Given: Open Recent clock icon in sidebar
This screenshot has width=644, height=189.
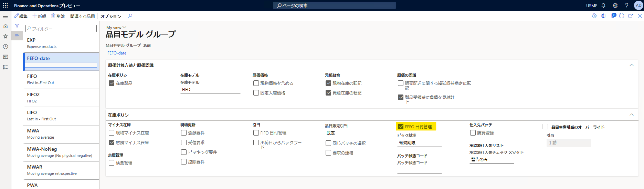Looking at the screenshot, I should coord(6,47).
